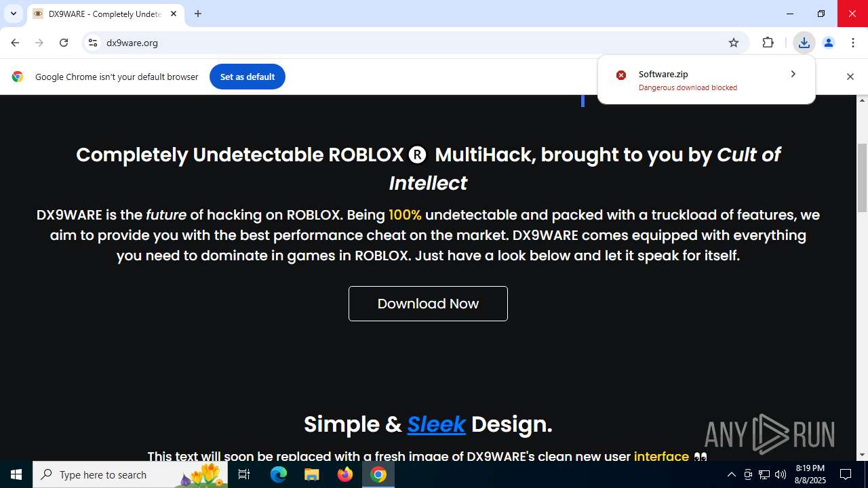Viewport: 868px width, 488px height.
Task: Open File Explorer from taskbar
Action: click(x=311, y=474)
